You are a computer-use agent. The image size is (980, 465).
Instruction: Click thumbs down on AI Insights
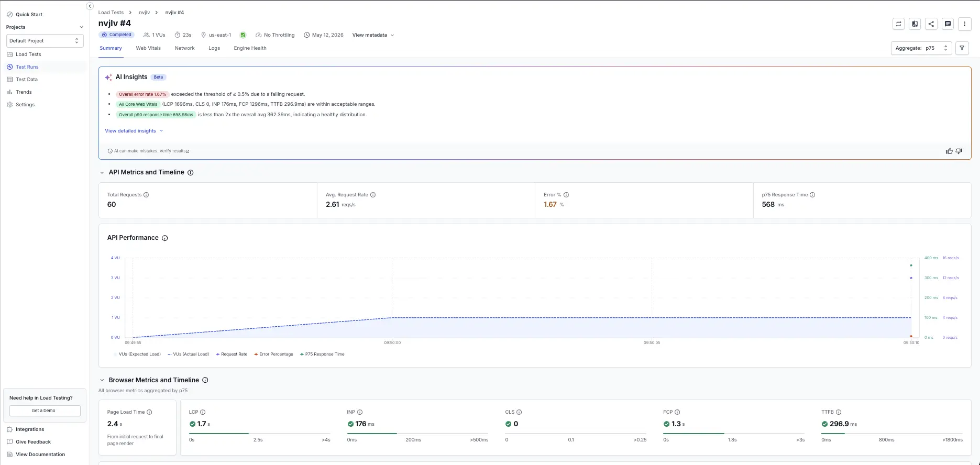click(x=959, y=151)
